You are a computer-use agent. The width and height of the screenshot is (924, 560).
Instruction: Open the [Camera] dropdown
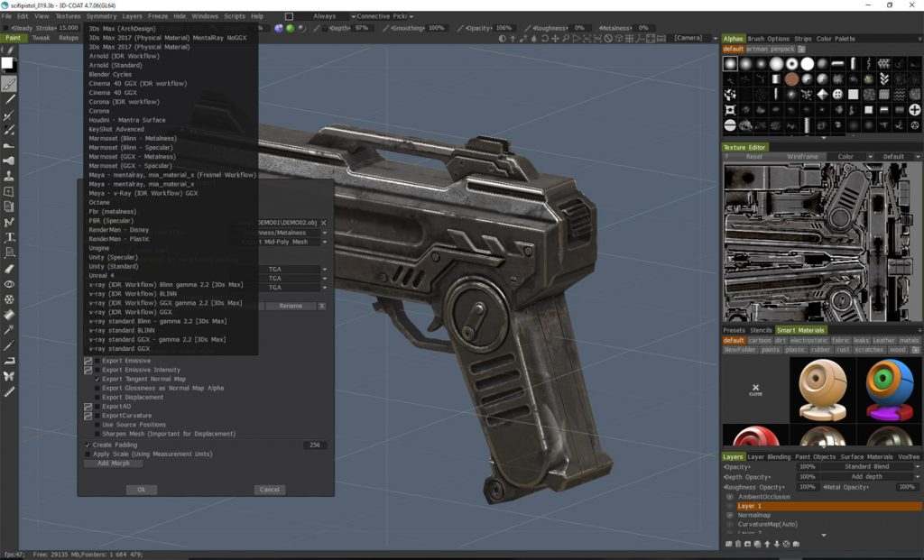[696, 38]
